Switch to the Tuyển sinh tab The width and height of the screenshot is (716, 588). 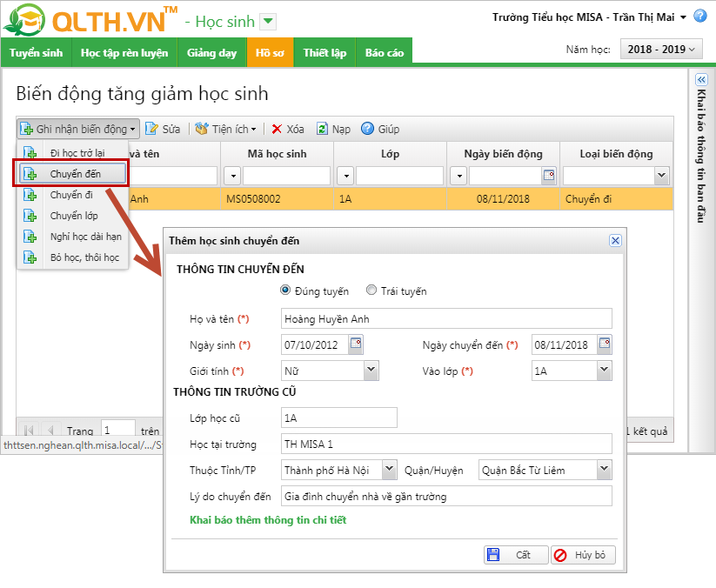tap(36, 52)
